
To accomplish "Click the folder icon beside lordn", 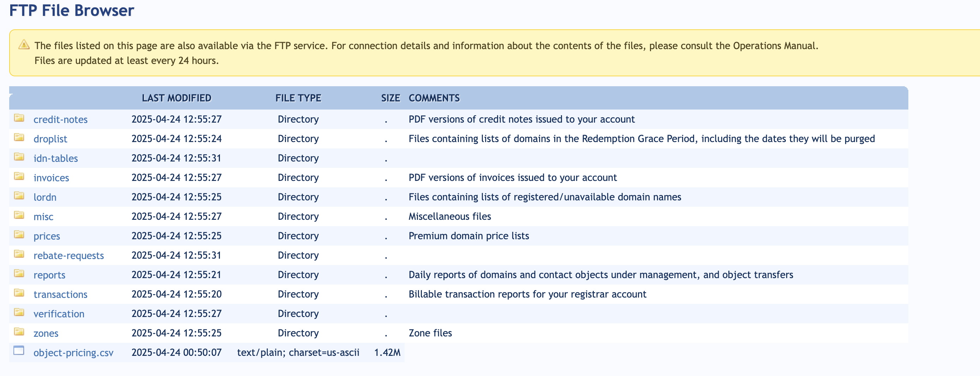I will [19, 195].
